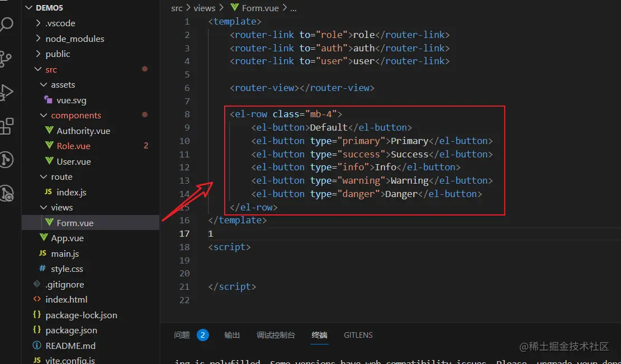Viewport: 621px width, 364px height.
Task: Click Vue icon beside Form.vue in explorer
Action: coord(49,223)
